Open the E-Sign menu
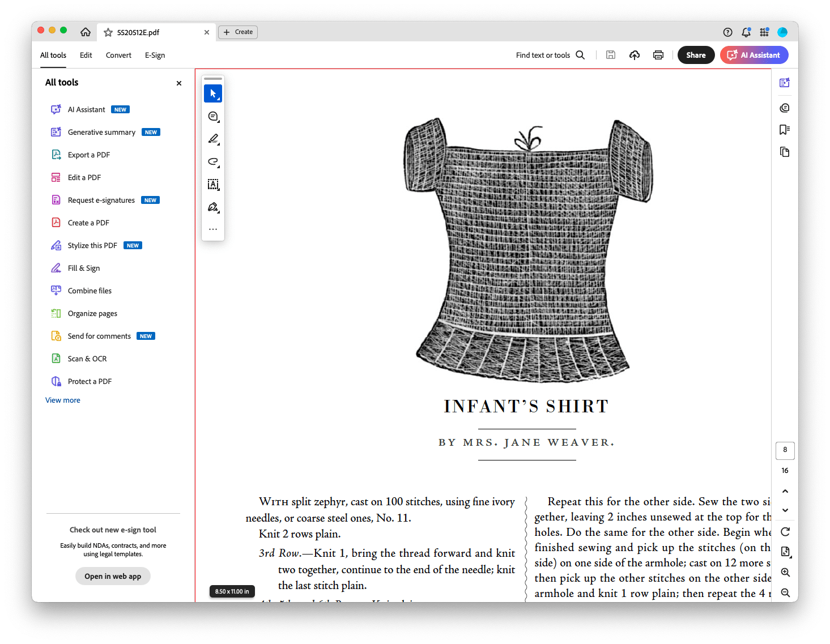 155,55
